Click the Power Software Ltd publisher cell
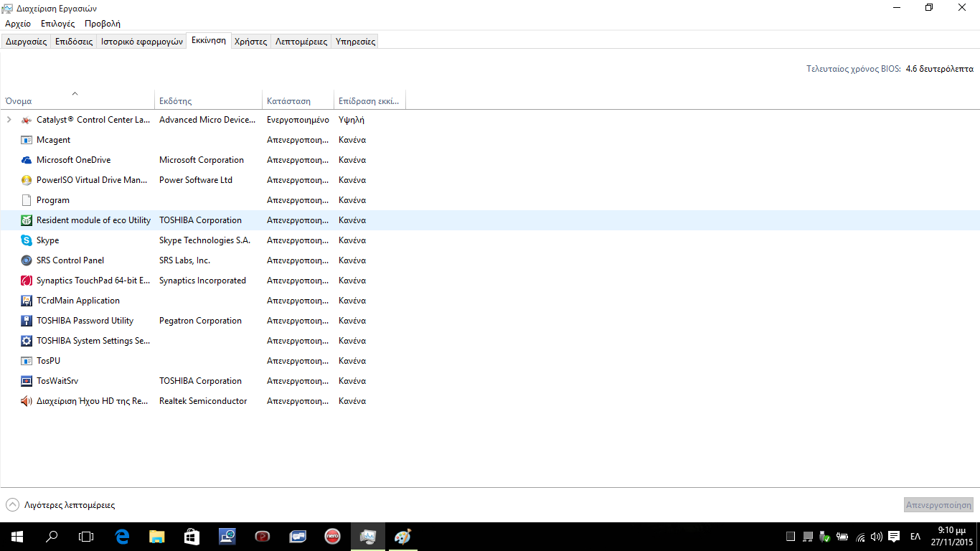This screenshot has width=980, height=551. pyautogui.click(x=196, y=180)
